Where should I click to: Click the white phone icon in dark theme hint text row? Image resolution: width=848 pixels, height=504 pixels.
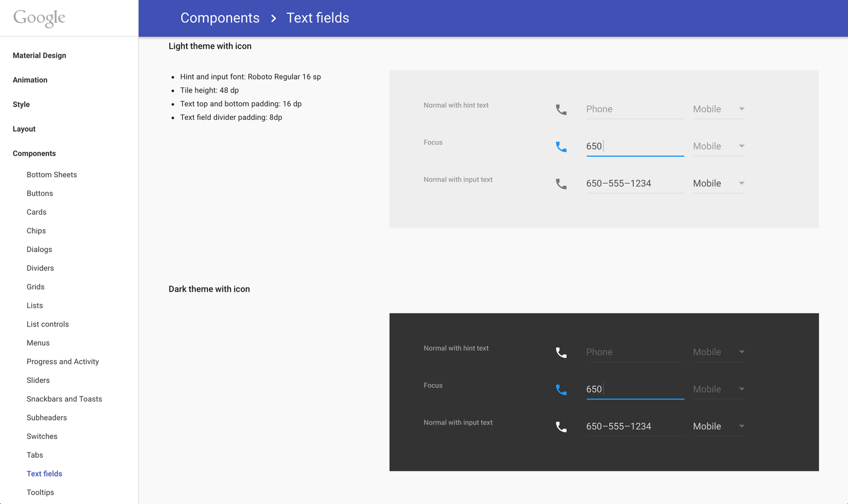tap(561, 353)
